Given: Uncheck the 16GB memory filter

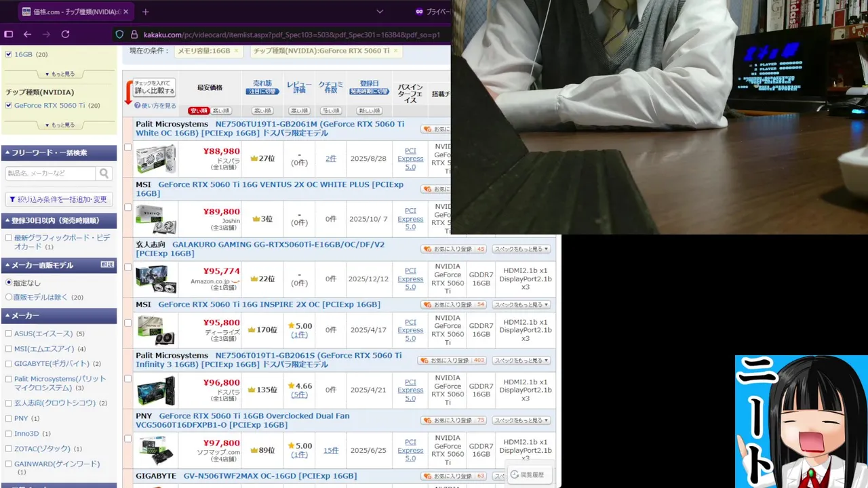Looking at the screenshot, I should point(9,54).
